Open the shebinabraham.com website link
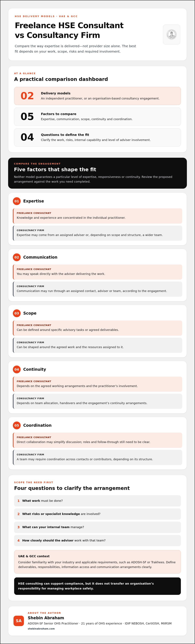This screenshot has width=195, height=644. [x=41, y=629]
